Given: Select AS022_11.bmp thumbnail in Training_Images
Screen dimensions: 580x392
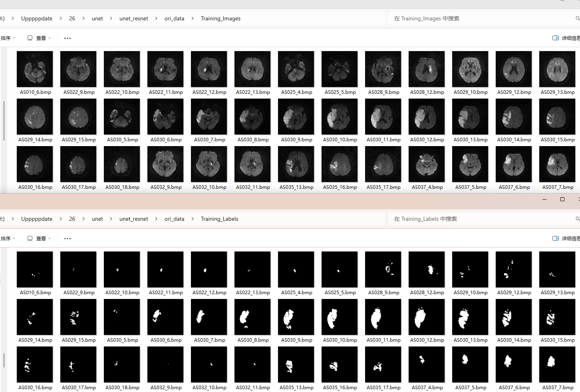Looking at the screenshot, I should coord(165,69).
